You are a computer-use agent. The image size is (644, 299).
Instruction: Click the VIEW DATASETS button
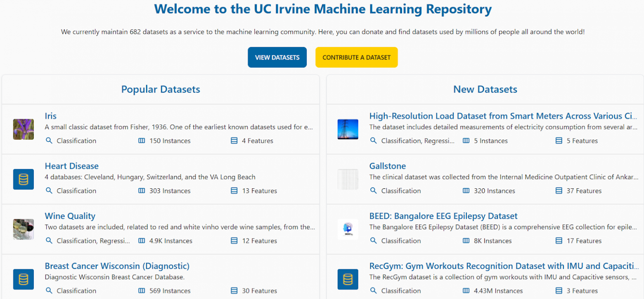277,57
